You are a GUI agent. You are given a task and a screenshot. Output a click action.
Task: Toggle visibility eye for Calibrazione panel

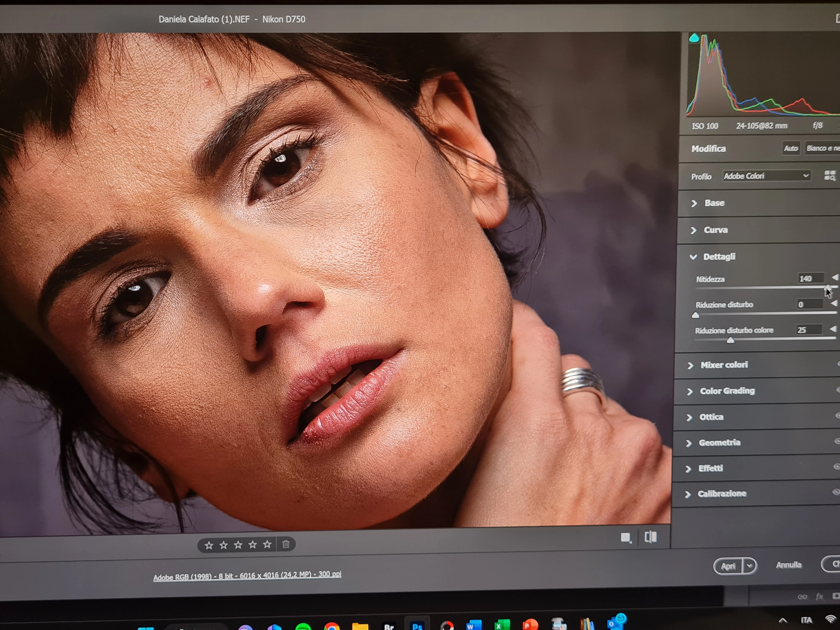click(x=836, y=492)
